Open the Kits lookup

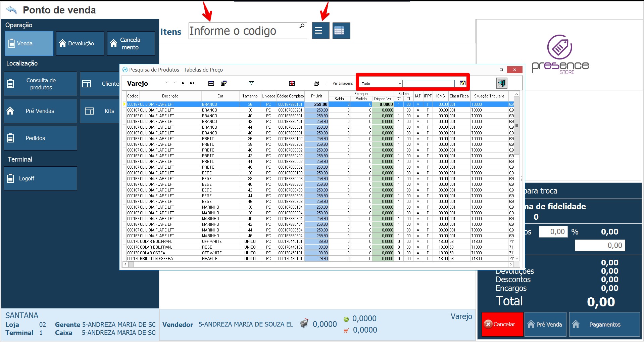tap(100, 111)
